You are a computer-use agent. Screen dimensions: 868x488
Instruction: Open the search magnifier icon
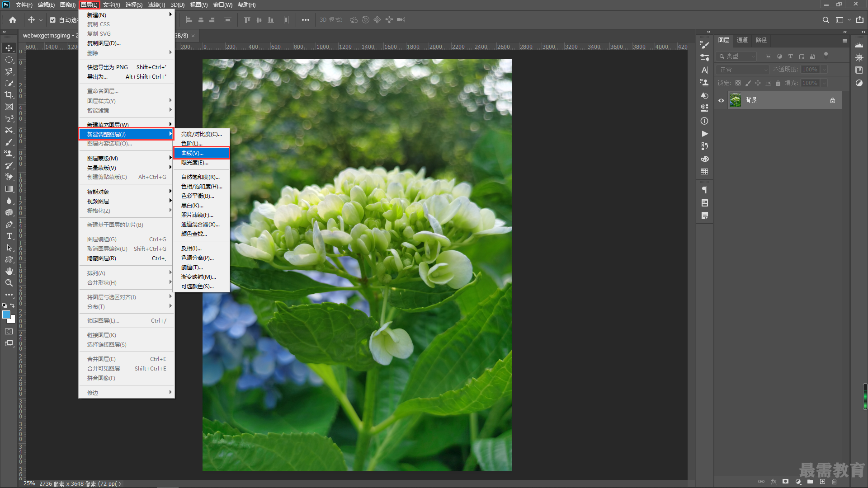[826, 20]
